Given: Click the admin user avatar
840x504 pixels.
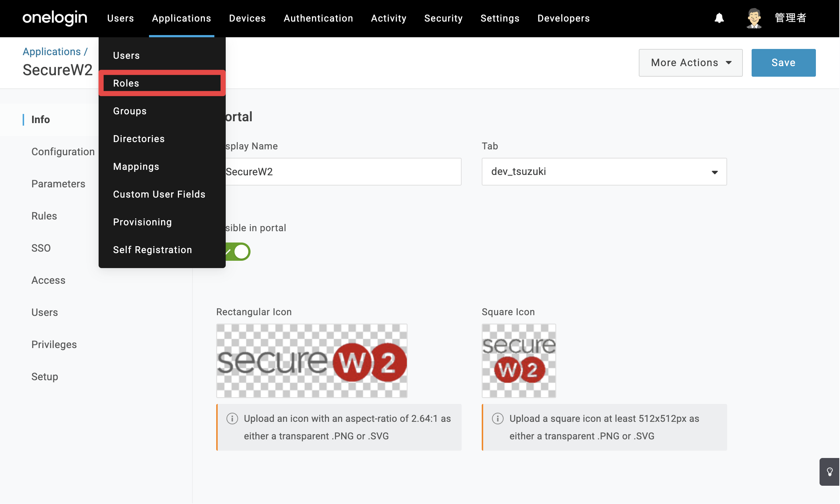Looking at the screenshot, I should click(x=754, y=18).
